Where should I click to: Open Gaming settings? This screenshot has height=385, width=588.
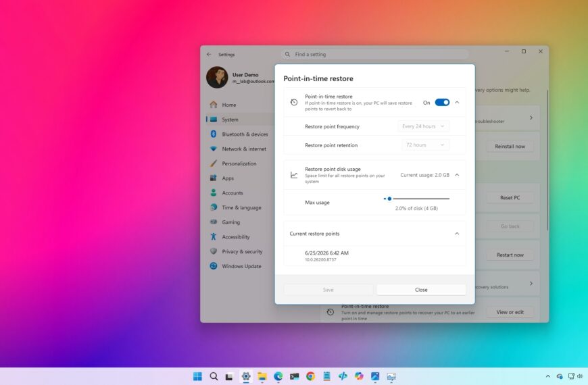click(240, 222)
